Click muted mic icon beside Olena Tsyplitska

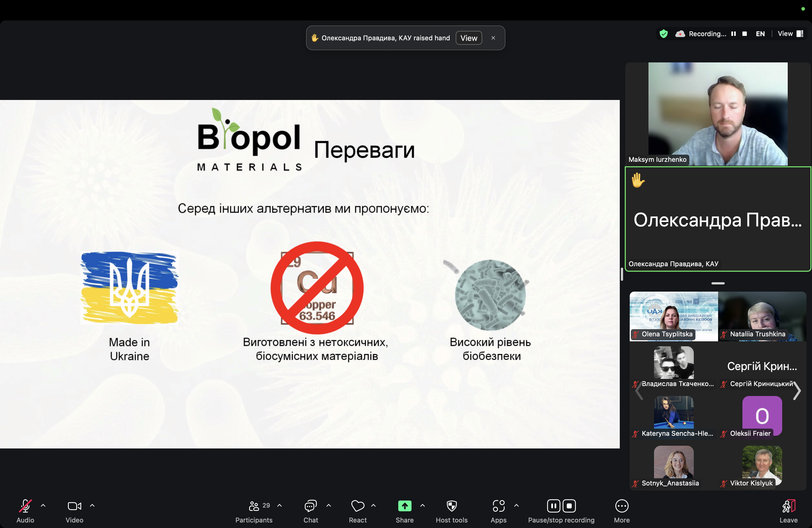(x=635, y=334)
